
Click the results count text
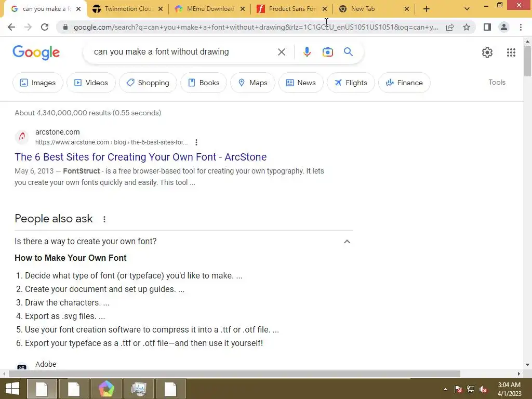pyautogui.click(x=88, y=113)
